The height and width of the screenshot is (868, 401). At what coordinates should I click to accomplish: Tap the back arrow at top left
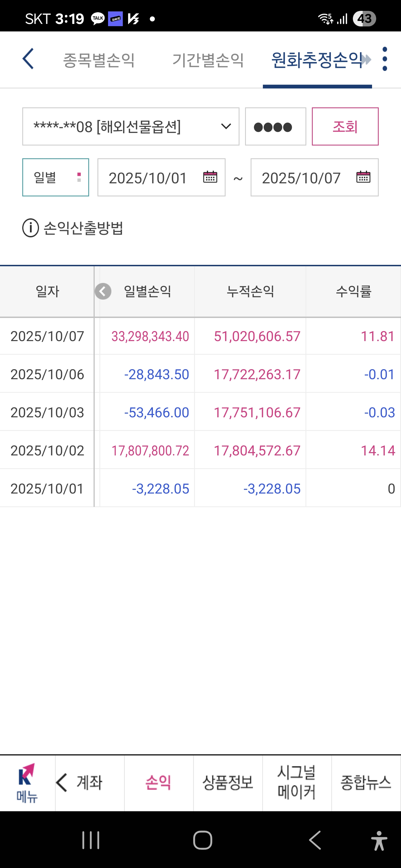28,59
